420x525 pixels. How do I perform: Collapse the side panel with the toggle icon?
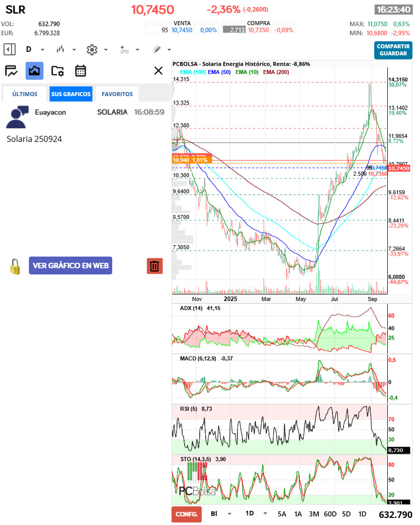tap(10, 49)
